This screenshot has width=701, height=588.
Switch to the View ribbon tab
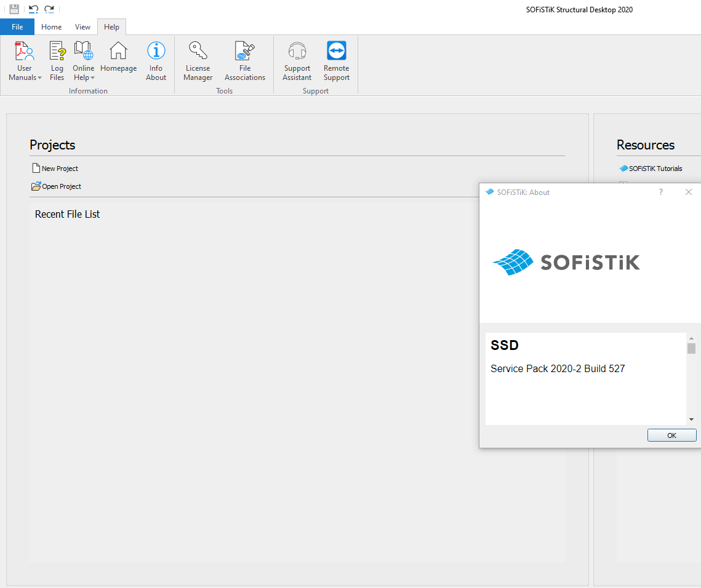click(x=82, y=26)
